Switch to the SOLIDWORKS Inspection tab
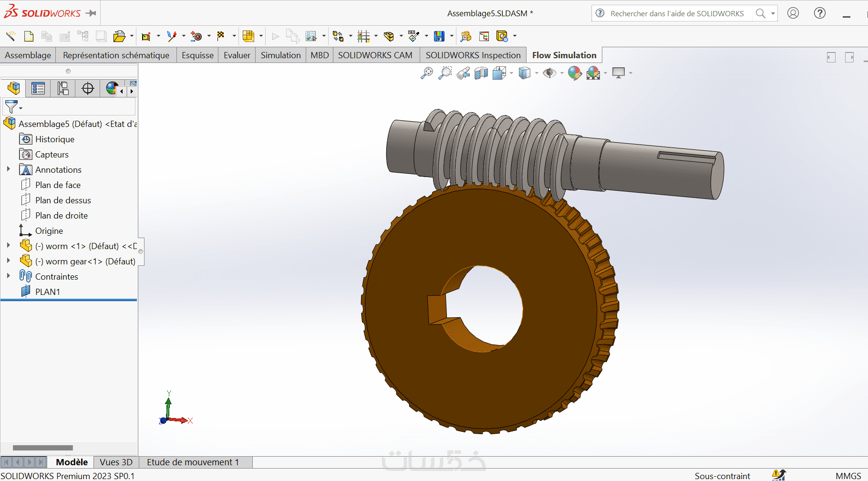868x481 pixels. [x=473, y=55]
